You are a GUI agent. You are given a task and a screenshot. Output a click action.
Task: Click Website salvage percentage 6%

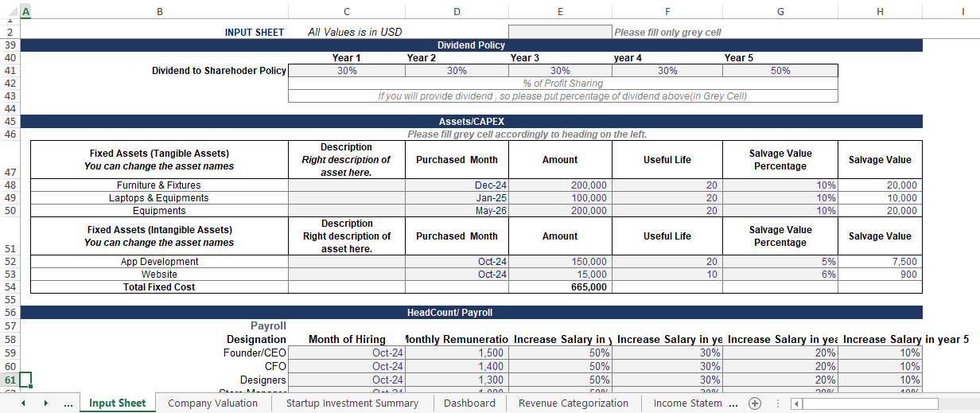pyautogui.click(x=780, y=275)
